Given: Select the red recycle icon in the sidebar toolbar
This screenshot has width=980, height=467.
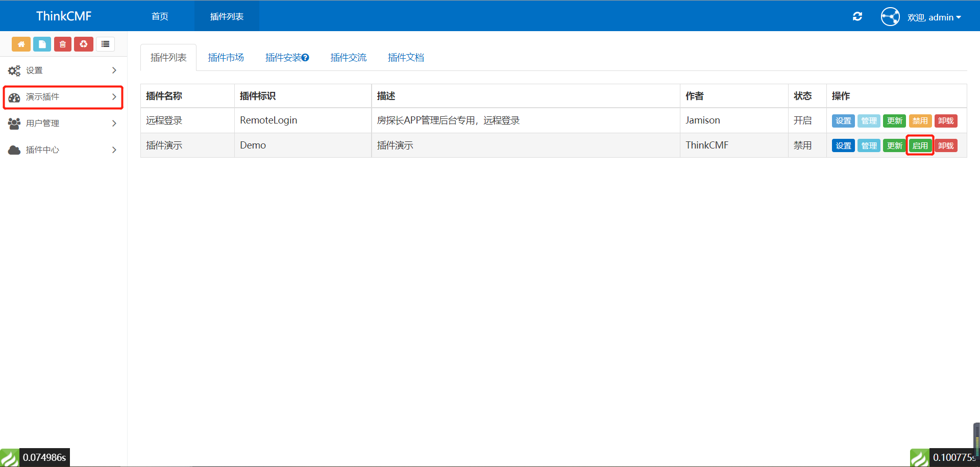Looking at the screenshot, I should pyautogui.click(x=83, y=44).
